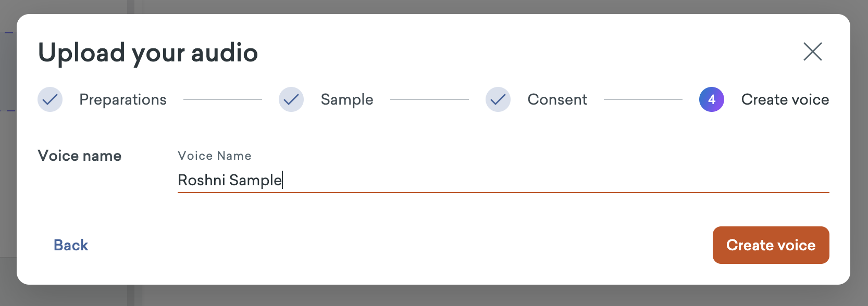Place cursor in the Roshni Sample text
Screen dimensions: 868x306
pos(230,180)
